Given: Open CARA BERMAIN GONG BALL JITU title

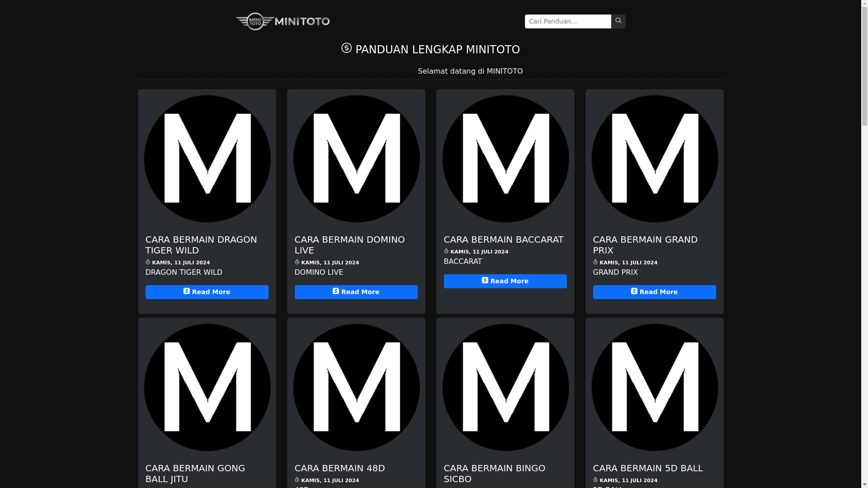Looking at the screenshot, I should point(195,474).
